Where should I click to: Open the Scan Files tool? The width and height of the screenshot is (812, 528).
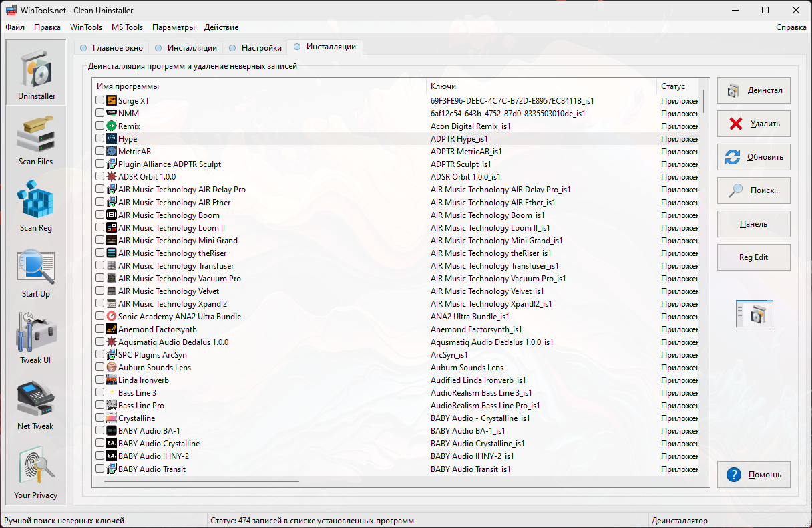pyautogui.click(x=36, y=139)
